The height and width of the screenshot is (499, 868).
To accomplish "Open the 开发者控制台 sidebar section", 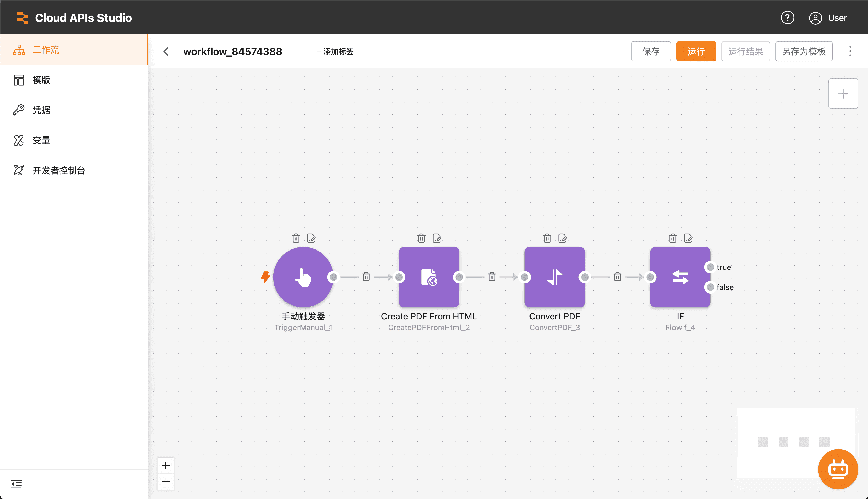I will [x=74, y=170].
